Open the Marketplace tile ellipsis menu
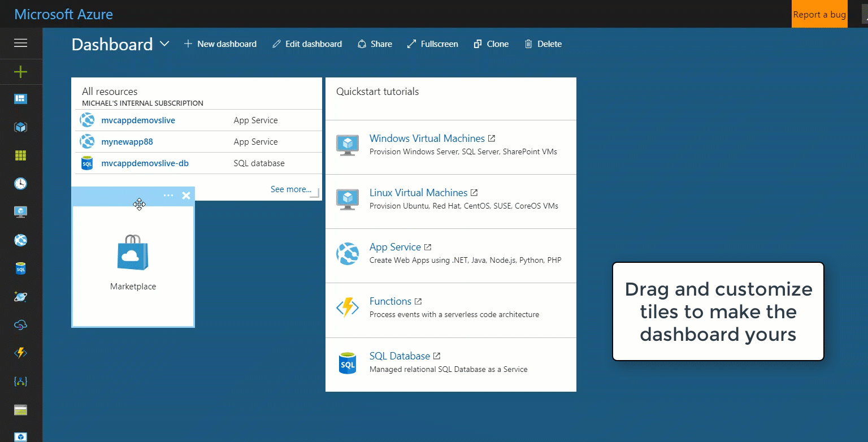 pos(168,196)
